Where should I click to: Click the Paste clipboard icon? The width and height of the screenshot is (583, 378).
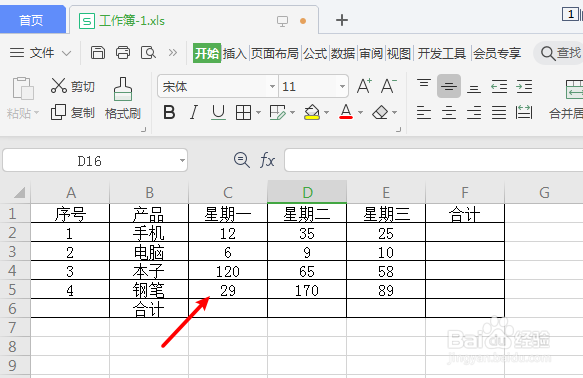(x=23, y=88)
